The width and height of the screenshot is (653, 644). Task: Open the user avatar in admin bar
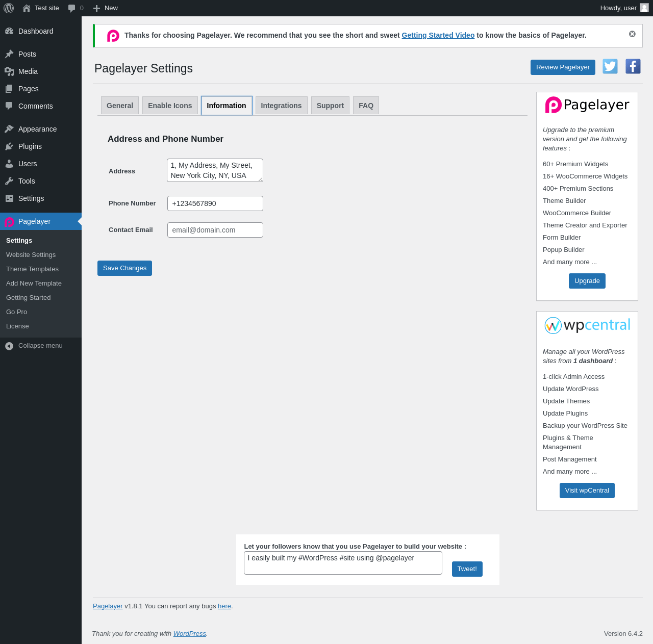point(644,8)
